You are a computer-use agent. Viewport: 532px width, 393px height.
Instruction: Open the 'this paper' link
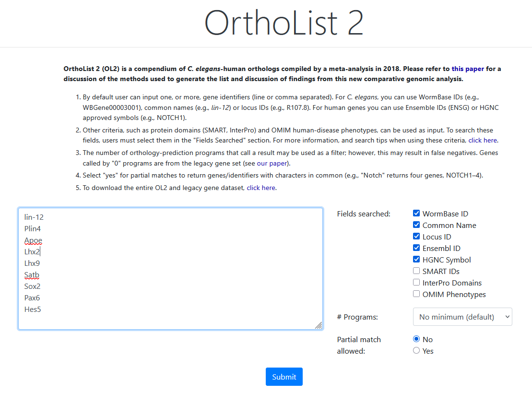point(468,69)
